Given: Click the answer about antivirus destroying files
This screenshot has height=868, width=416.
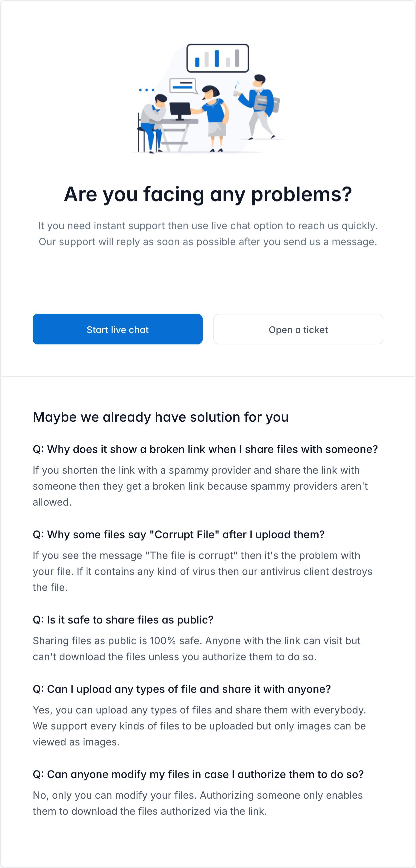Looking at the screenshot, I should point(202,571).
